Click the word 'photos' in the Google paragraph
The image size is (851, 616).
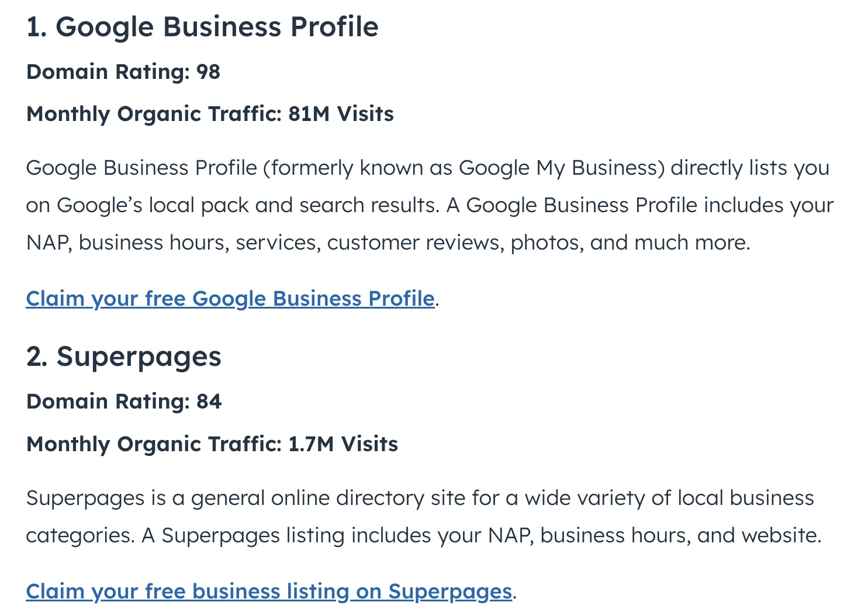point(547,243)
